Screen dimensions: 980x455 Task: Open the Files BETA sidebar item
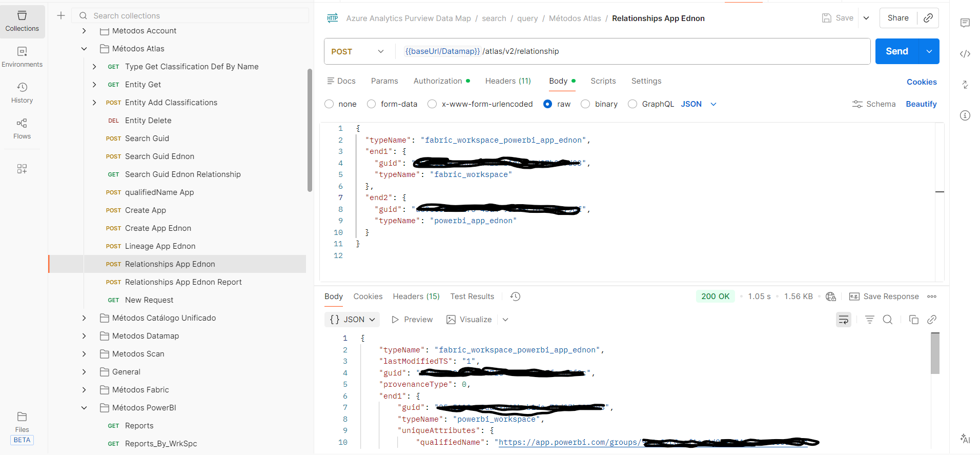22,428
